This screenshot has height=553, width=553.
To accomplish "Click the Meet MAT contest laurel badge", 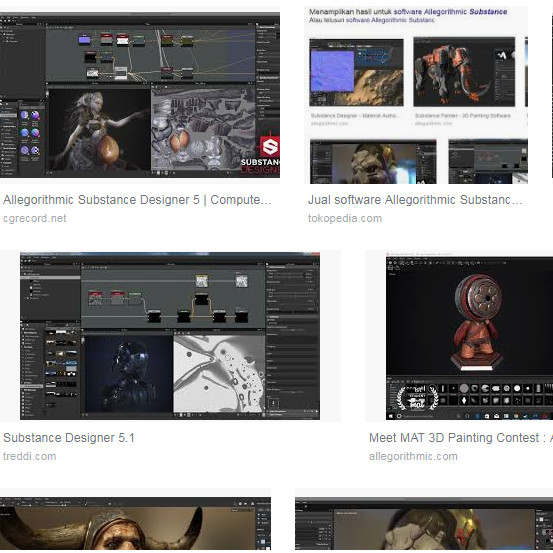I will pos(417,398).
